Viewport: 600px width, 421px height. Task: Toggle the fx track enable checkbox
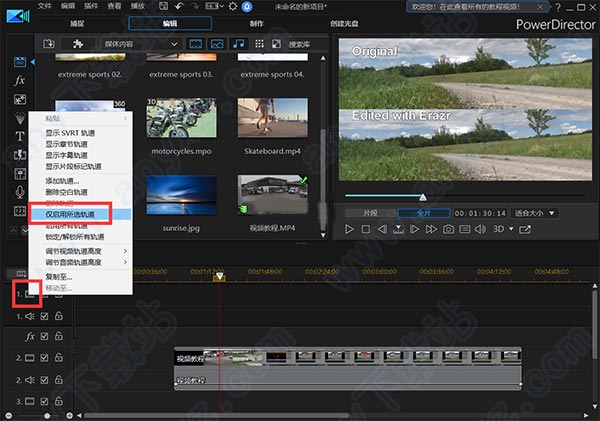(44, 336)
